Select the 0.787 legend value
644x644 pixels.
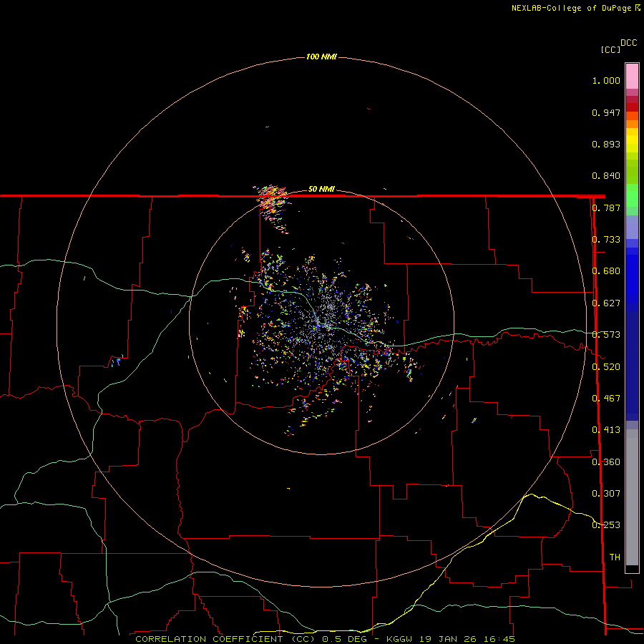pos(606,208)
